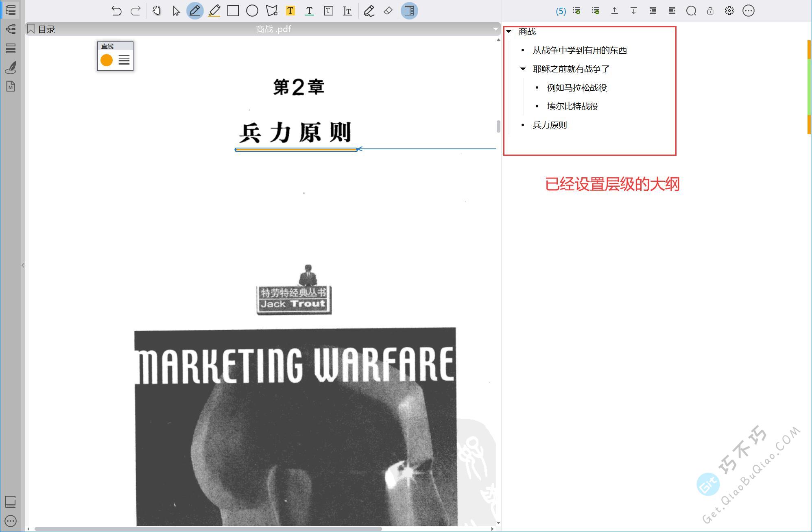
Task: Open the stacked lines list view in sidebar
Action: pos(11,48)
